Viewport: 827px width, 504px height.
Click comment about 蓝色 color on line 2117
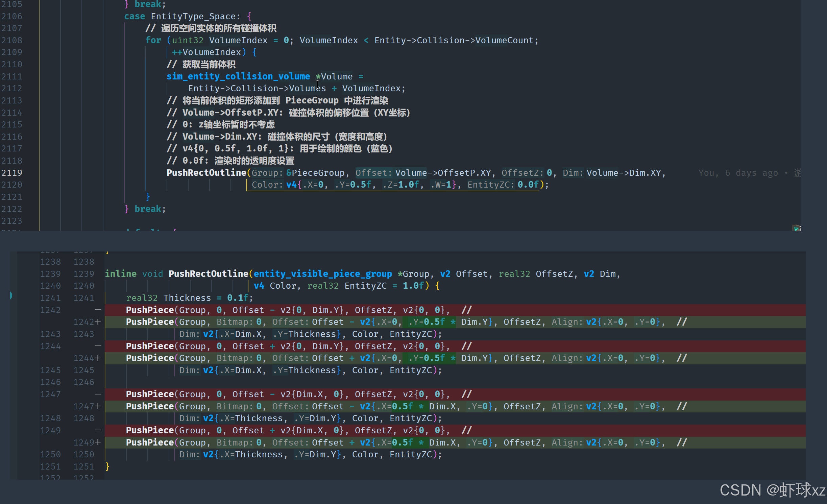click(x=279, y=148)
